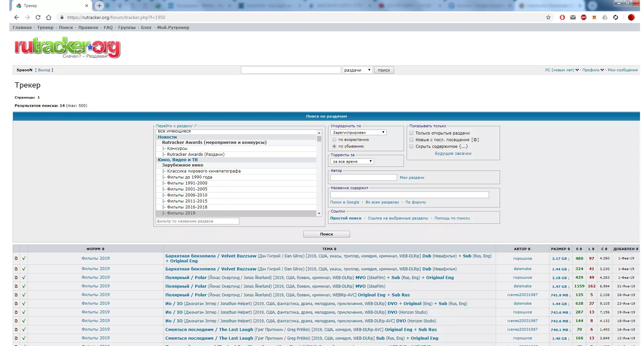Enable 'Только открытые раздачи' checkbox
644x346 pixels.
pos(411,133)
